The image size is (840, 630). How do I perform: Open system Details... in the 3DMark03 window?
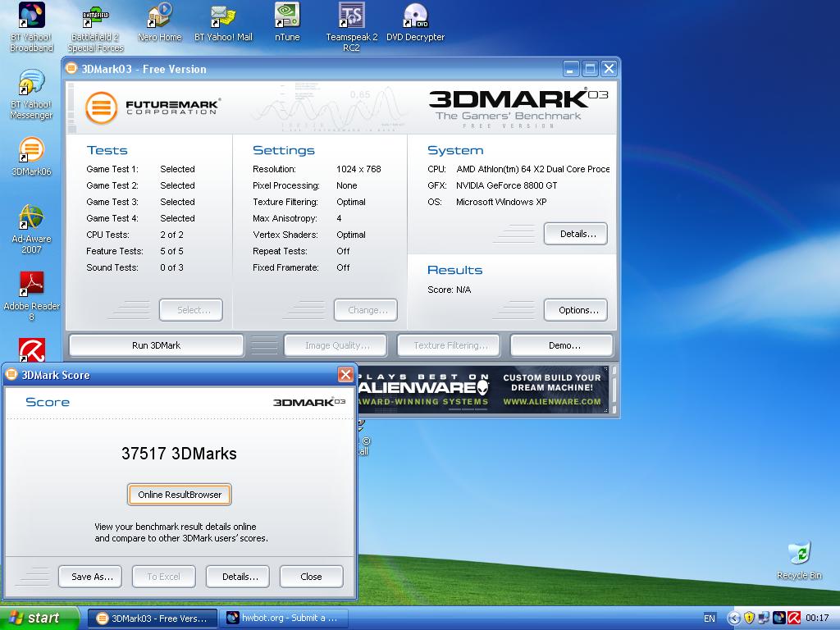tap(576, 234)
